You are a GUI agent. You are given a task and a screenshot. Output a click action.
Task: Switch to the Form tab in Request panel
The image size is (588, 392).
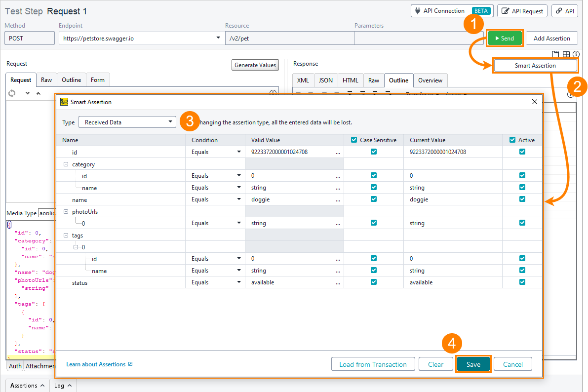coord(97,80)
